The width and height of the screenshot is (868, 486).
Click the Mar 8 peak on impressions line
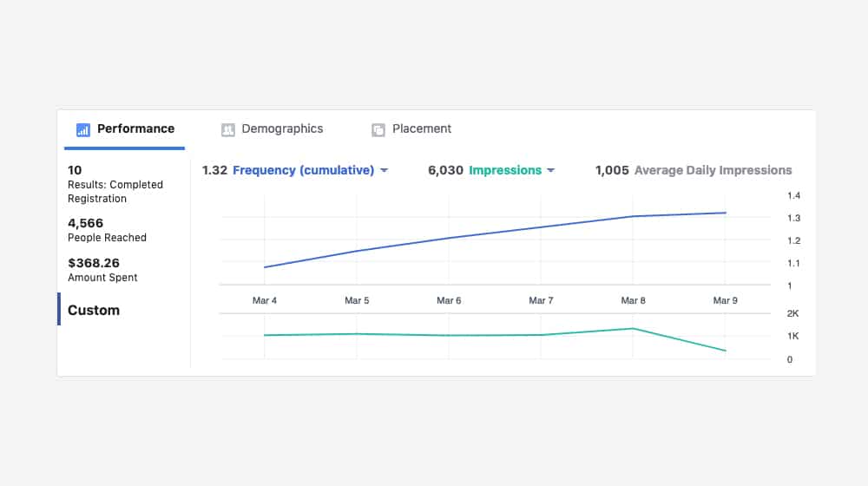[x=634, y=328]
